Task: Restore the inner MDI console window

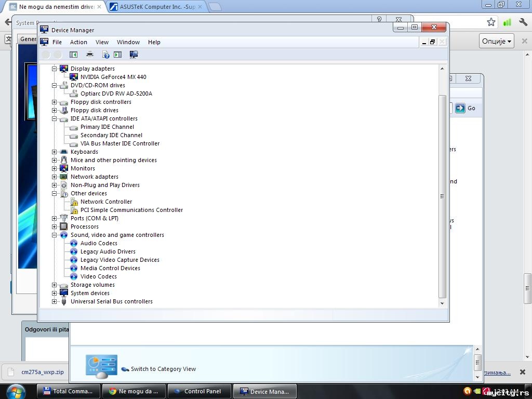Action: (x=432, y=42)
